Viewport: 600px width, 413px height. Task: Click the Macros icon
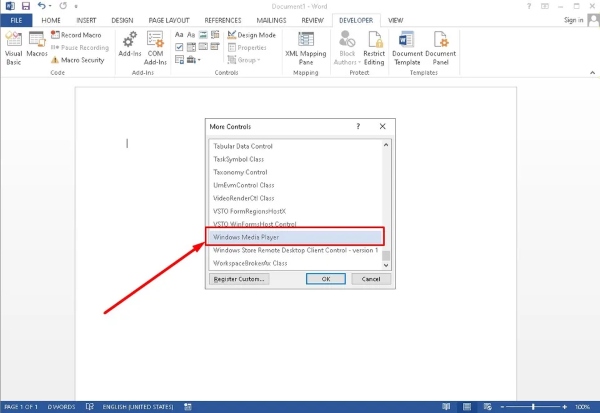(x=38, y=47)
